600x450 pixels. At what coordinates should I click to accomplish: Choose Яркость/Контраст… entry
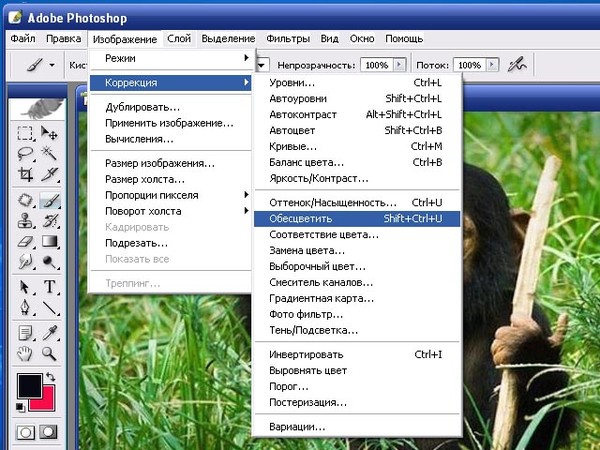[357, 179]
